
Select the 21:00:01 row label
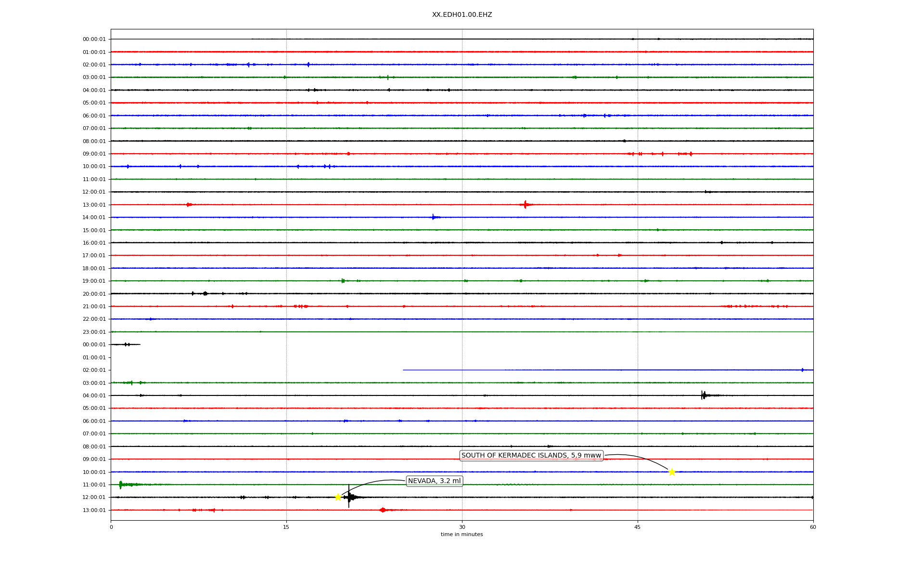94,307
